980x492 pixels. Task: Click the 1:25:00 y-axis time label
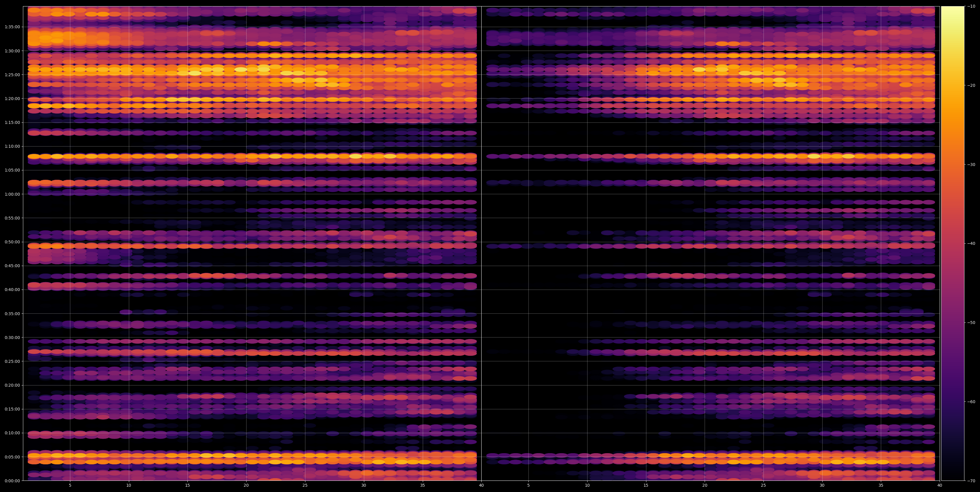[12, 74]
